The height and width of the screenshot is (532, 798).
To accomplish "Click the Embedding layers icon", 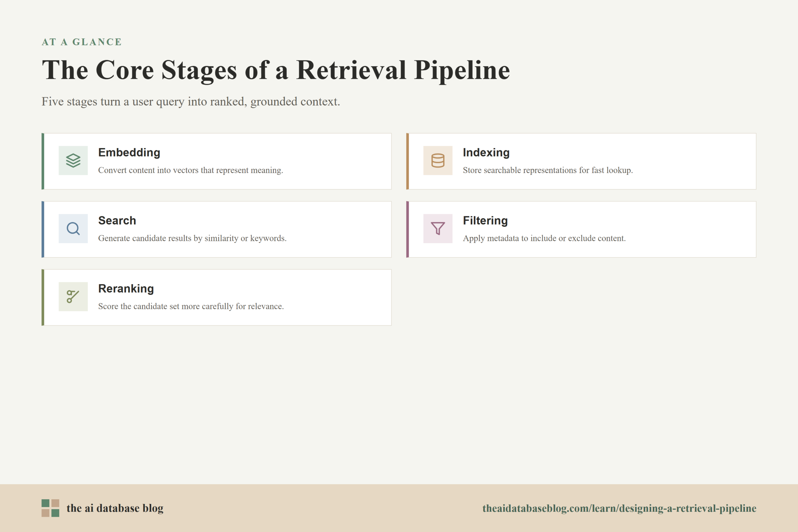I will coord(73,161).
